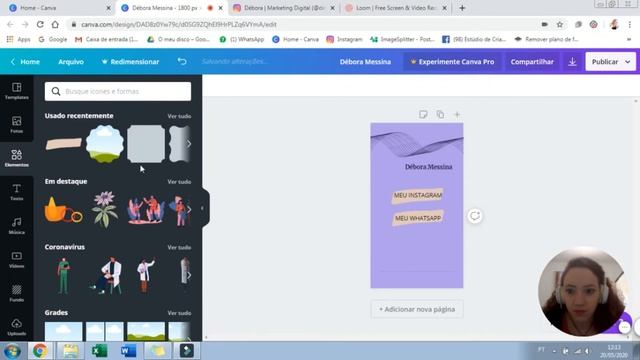Click the add notes icon above page

(x=423, y=114)
